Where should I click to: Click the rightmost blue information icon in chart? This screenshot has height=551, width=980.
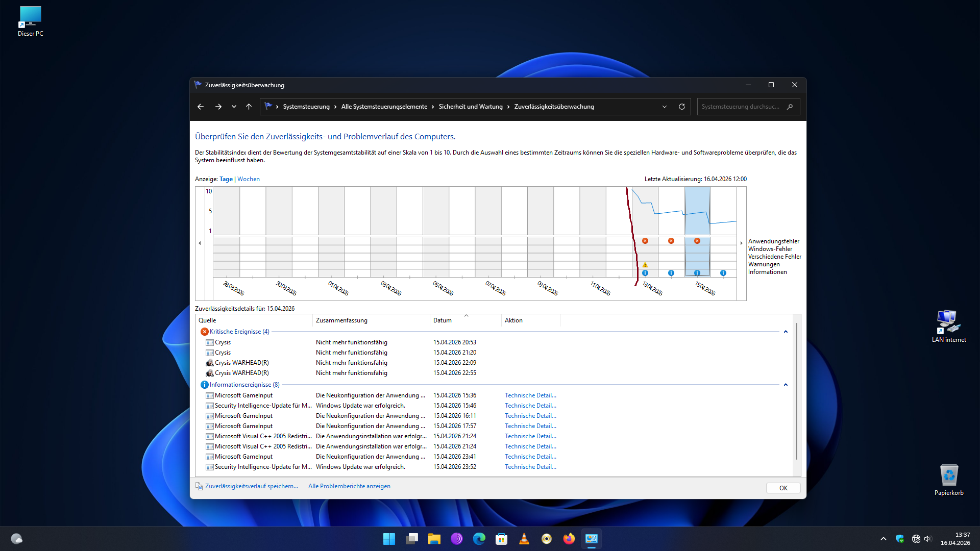pos(723,273)
